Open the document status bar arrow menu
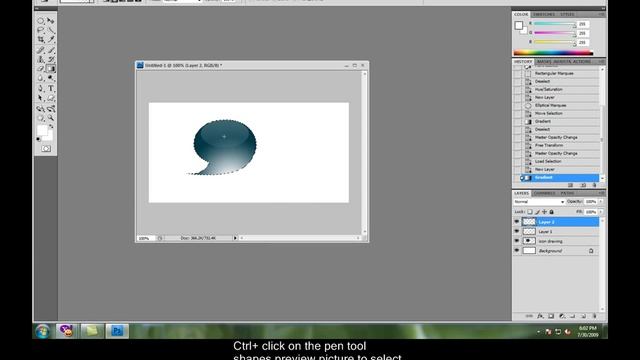 [235, 238]
